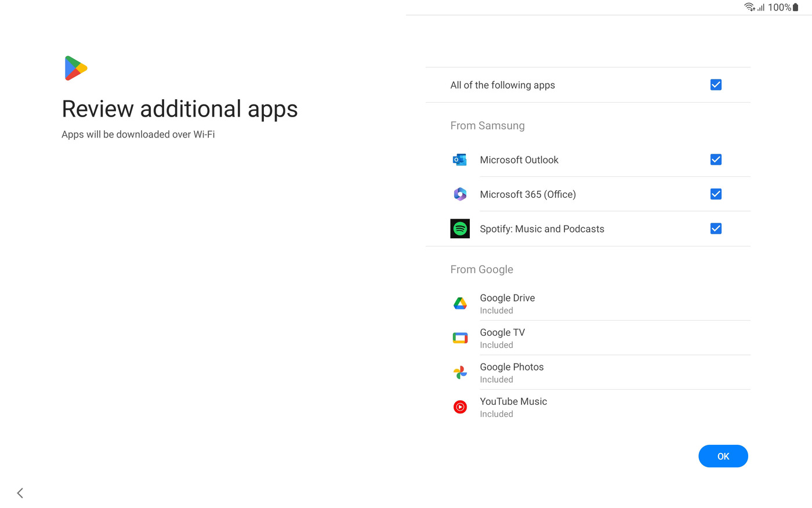Deselect the Microsoft Outlook checkbox
This screenshot has height=508, width=812.
click(716, 159)
